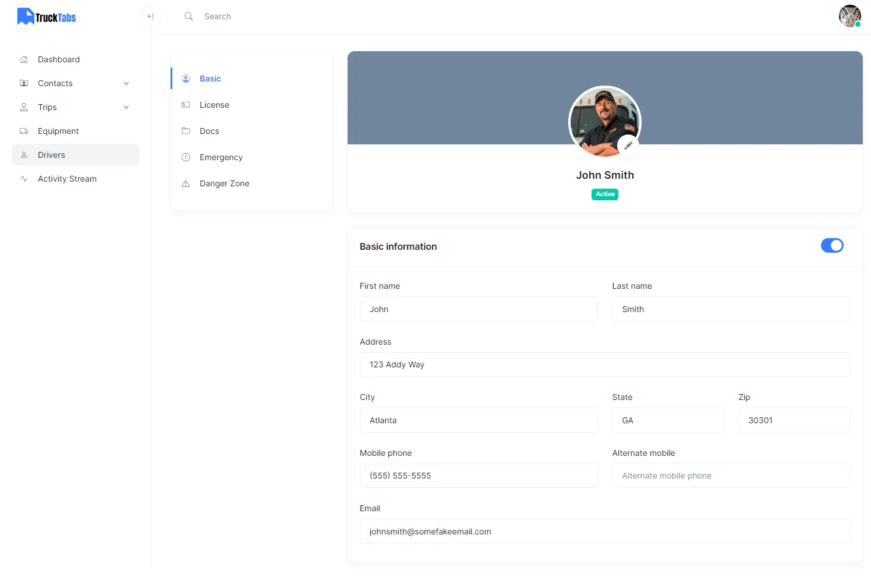The height and width of the screenshot is (588, 871).
Task: Go to the Equipment page
Action: click(x=75, y=131)
